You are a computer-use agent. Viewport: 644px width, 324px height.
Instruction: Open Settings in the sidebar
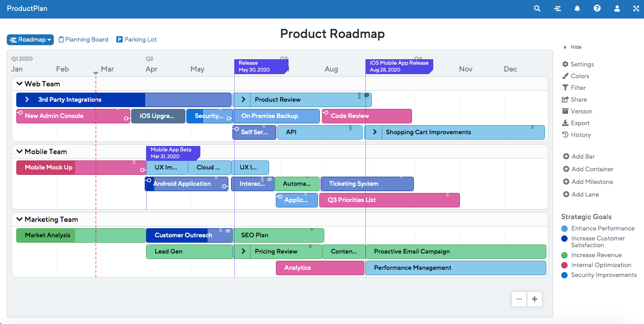578,64
